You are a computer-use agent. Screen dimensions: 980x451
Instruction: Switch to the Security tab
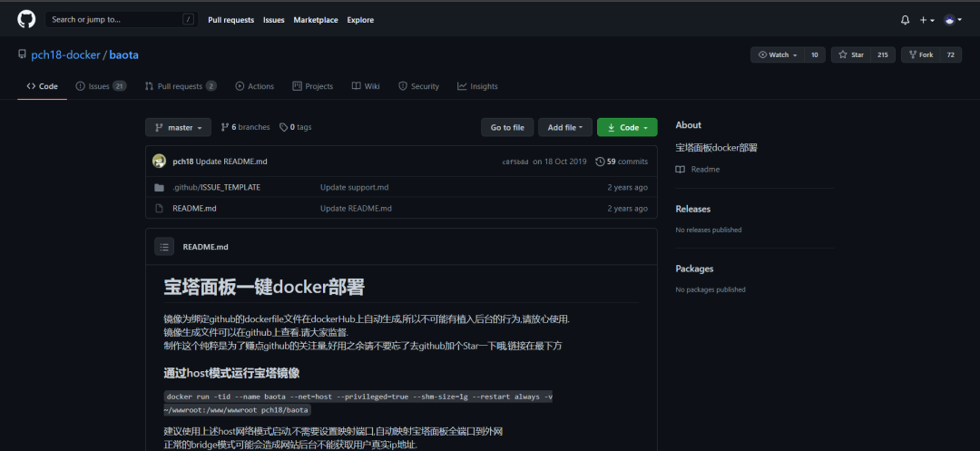[x=418, y=86]
